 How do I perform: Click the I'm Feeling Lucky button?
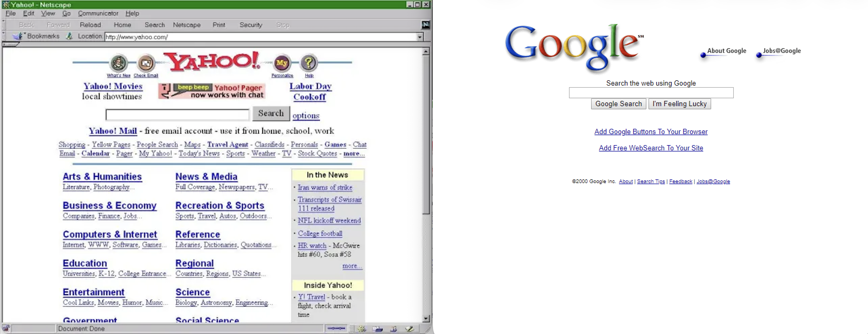tap(679, 104)
